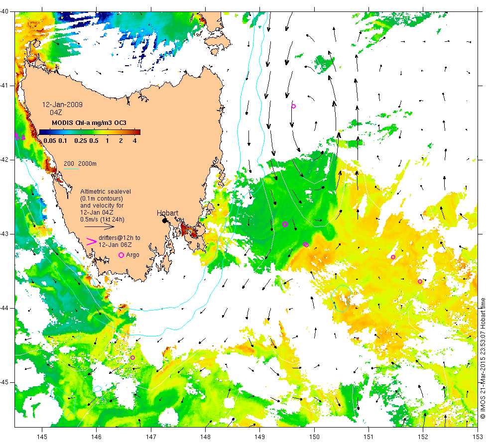The width and height of the screenshot is (488, 448).
Task: Click the Argo marker near 152E, -43.6 latitude
Action: click(x=420, y=282)
